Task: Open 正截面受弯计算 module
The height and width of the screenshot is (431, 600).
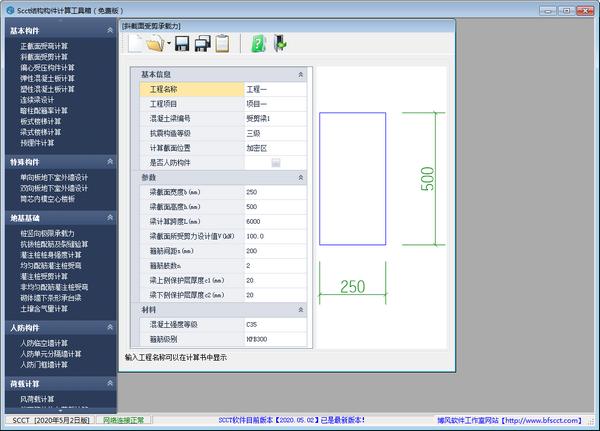Action: point(44,46)
